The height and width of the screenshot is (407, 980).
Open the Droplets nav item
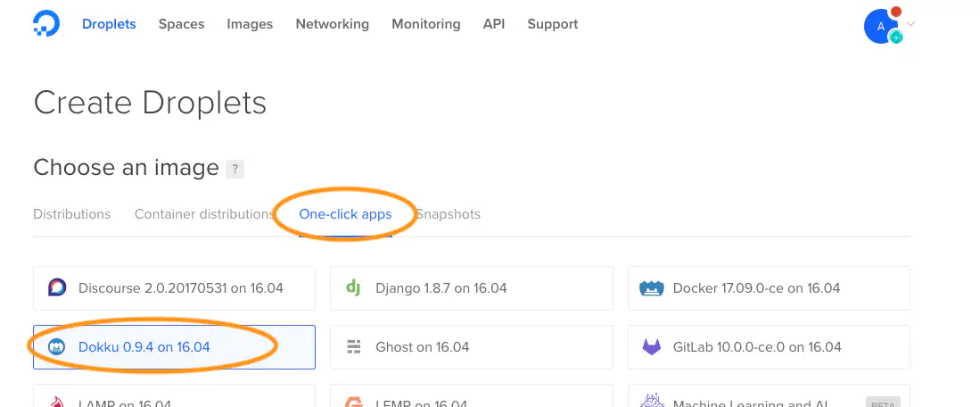point(109,24)
